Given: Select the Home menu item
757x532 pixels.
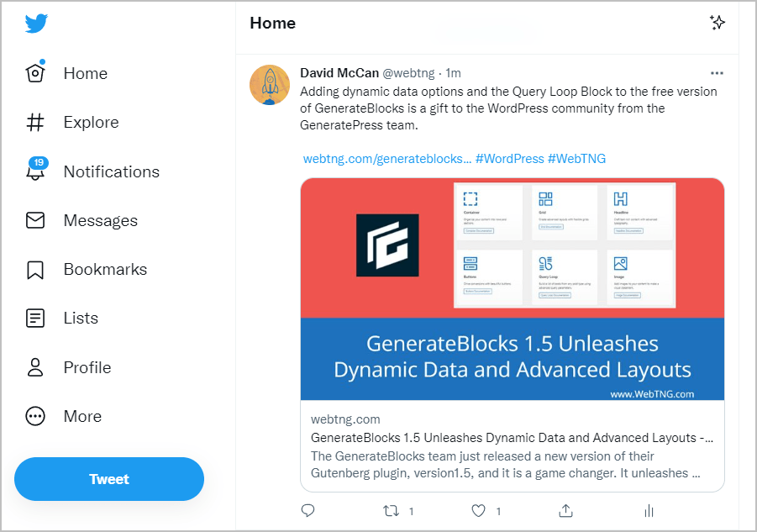Looking at the screenshot, I should click(x=85, y=73).
